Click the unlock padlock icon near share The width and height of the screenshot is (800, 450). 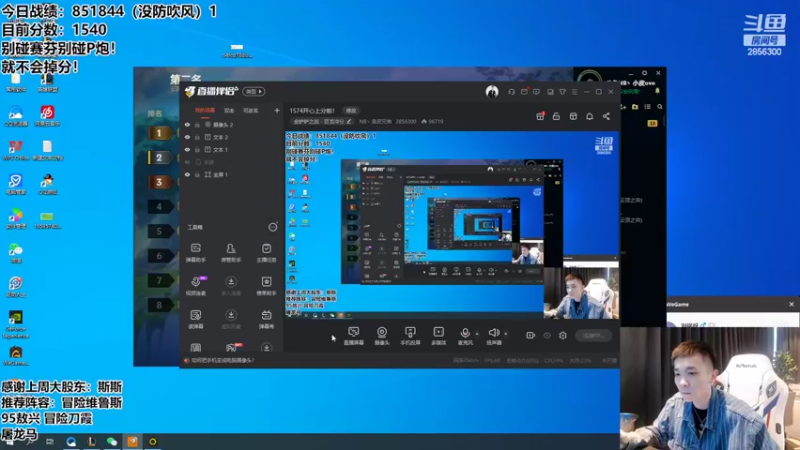click(x=556, y=116)
